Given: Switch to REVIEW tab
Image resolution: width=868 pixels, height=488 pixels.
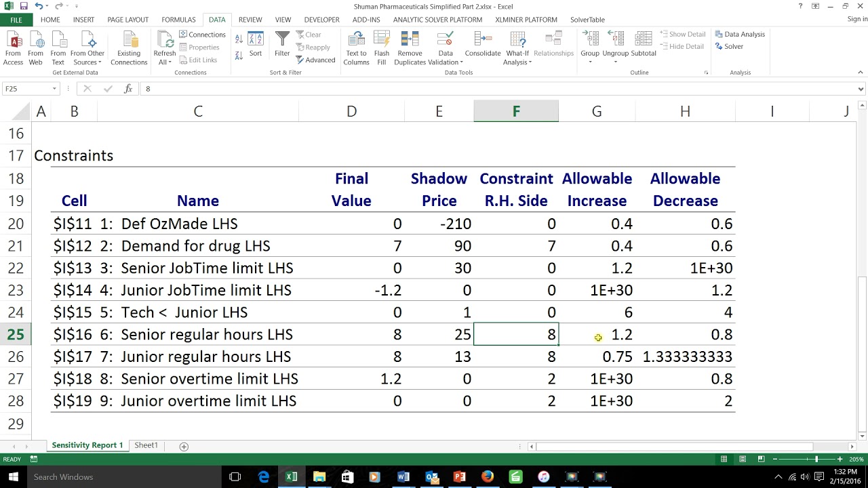Looking at the screenshot, I should click(250, 20).
